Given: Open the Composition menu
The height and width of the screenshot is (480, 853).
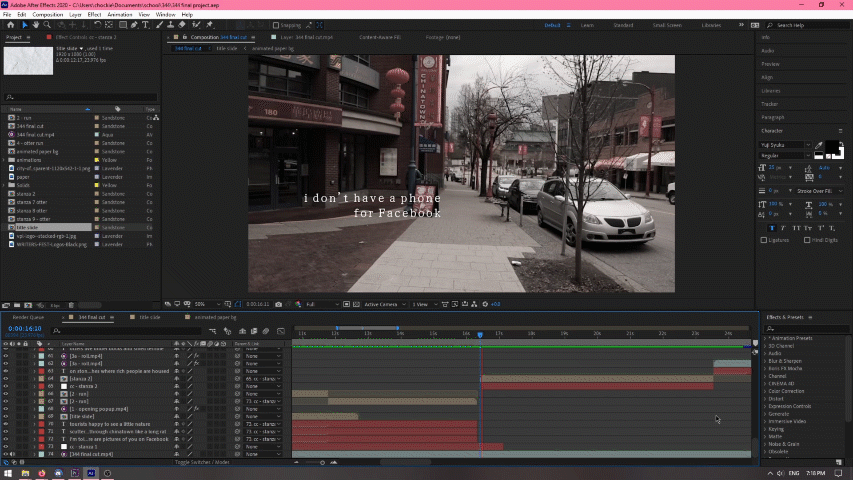Looking at the screenshot, I should [x=47, y=15].
